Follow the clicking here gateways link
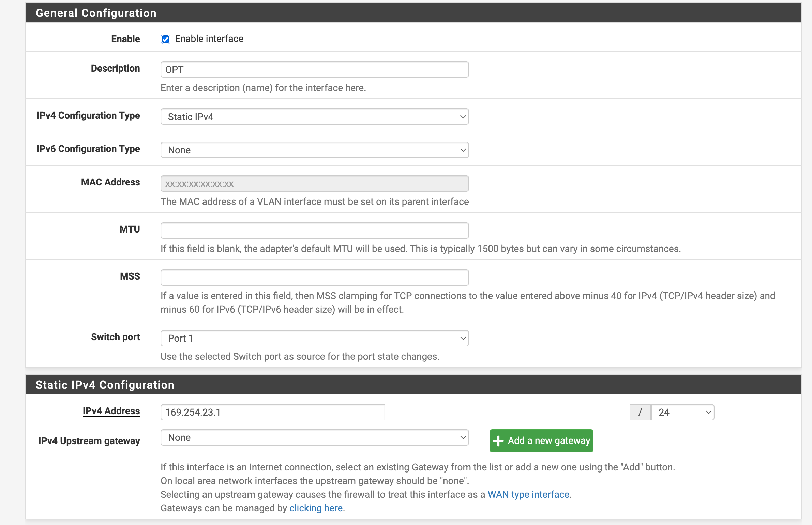The image size is (812, 525). pyautogui.click(x=316, y=508)
